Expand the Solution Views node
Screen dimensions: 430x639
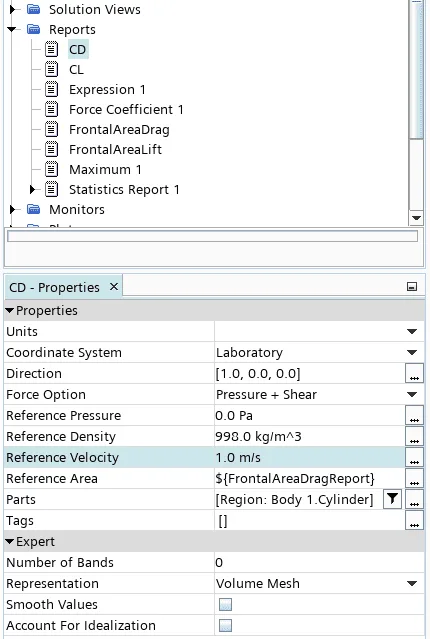tap(12, 9)
